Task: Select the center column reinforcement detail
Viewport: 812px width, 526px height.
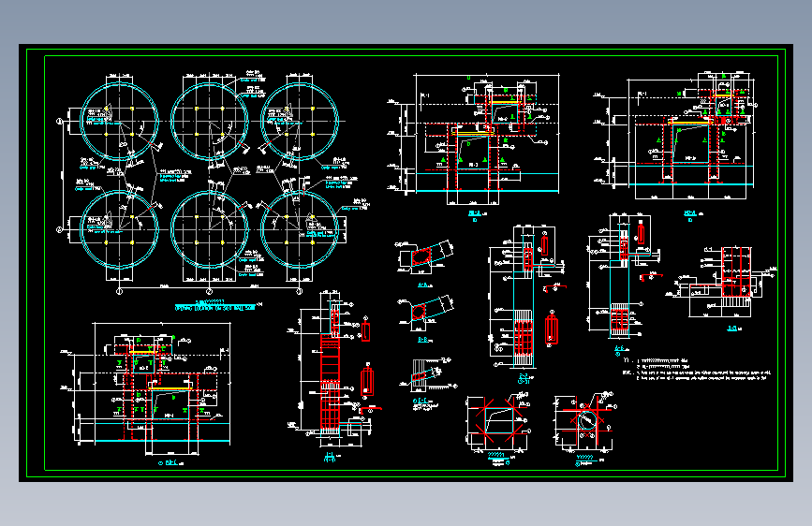Action: [x=525, y=298]
